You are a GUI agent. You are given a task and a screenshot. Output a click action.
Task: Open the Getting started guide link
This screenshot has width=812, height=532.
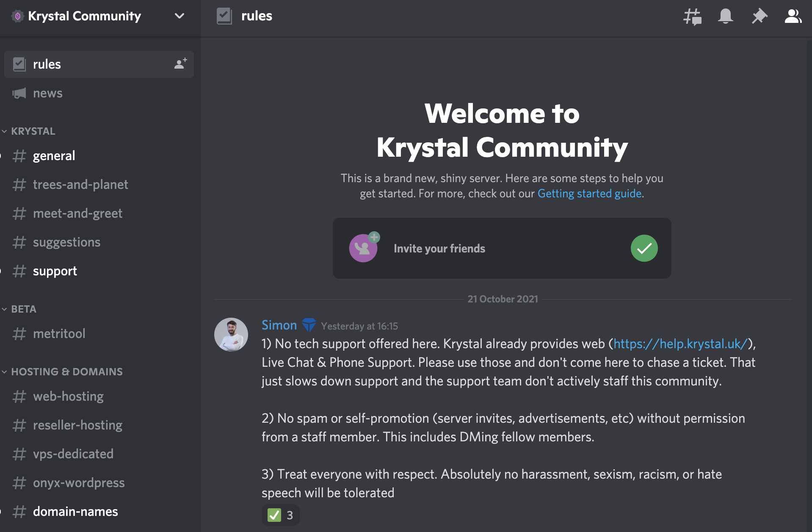click(x=590, y=194)
